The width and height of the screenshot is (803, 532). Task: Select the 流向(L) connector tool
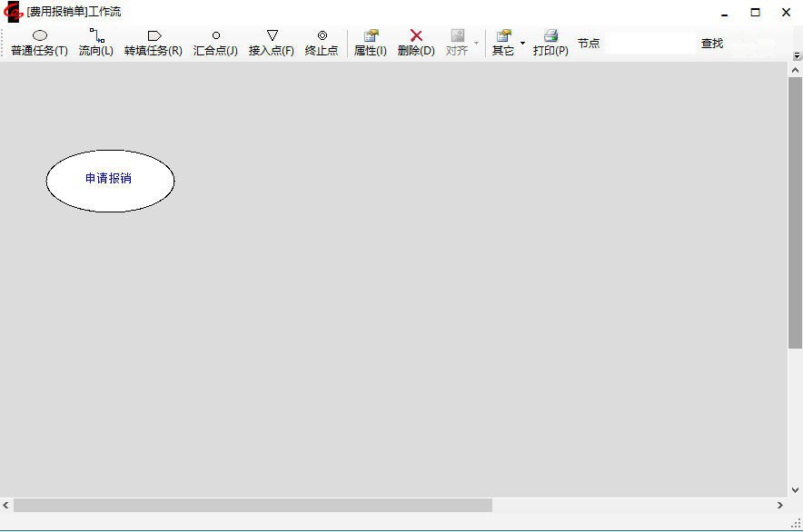tap(95, 43)
